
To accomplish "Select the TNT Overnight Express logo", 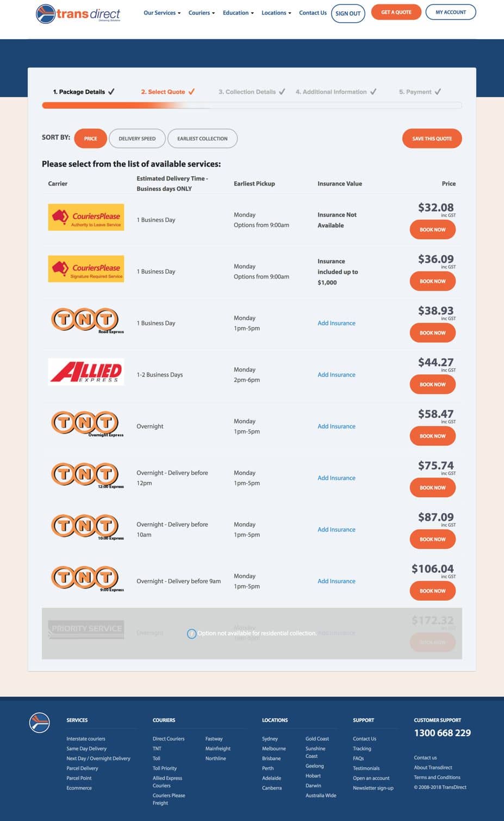I will [x=87, y=424].
